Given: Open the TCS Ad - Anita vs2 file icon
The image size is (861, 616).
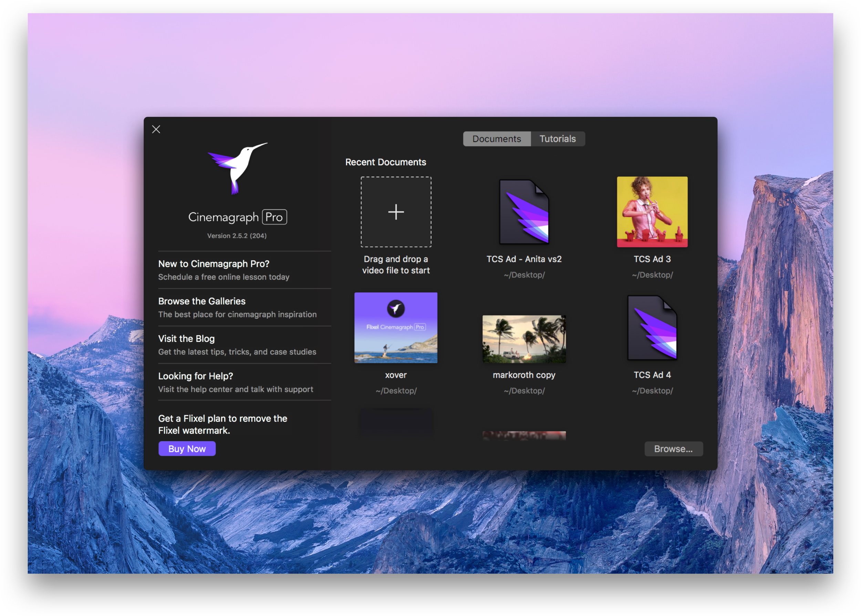Looking at the screenshot, I should point(524,212).
